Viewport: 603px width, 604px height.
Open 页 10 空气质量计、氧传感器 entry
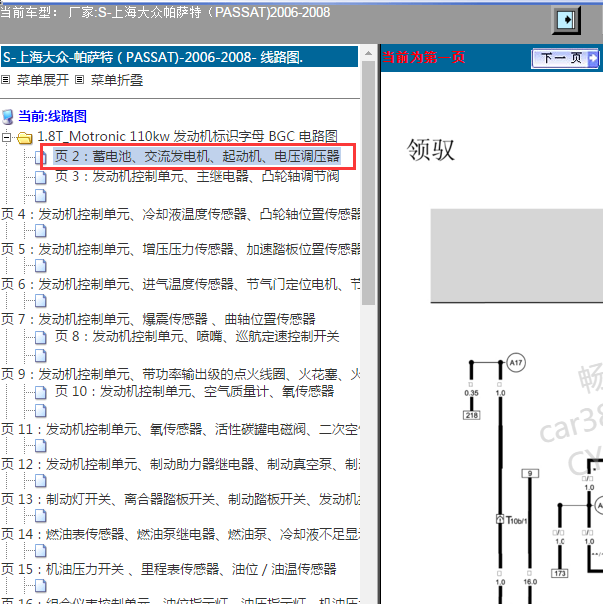[x=194, y=391]
